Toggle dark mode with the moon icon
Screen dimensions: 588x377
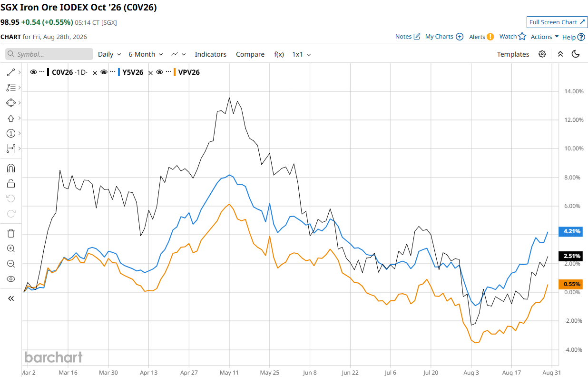(576, 54)
